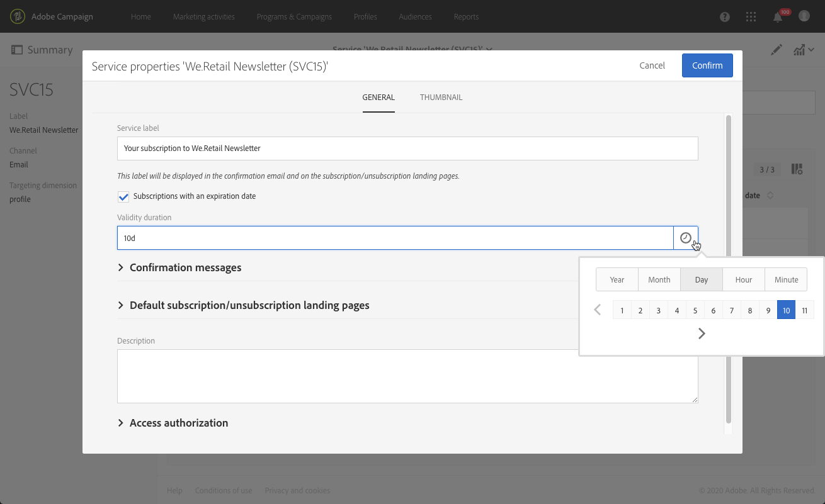Expand the Confirmation messages section

tap(179, 267)
